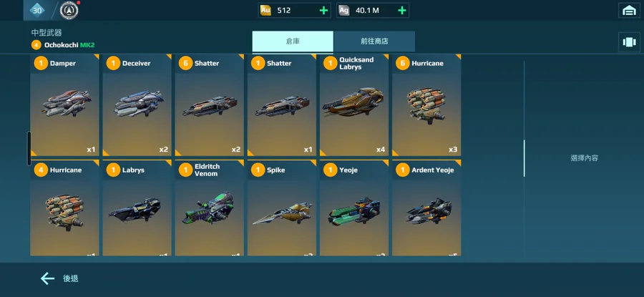
Task: Select the Damper weapon card
Action: pyautogui.click(x=64, y=104)
